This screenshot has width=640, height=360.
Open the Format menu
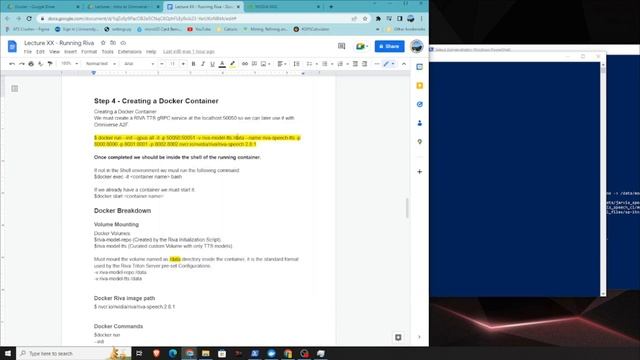click(x=89, y=52)
